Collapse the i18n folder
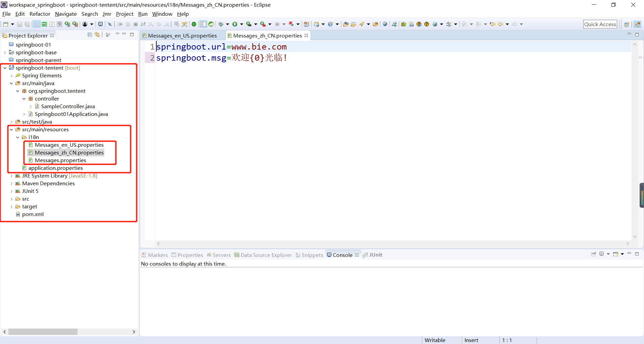The width and height of the screenshot is (644, 344). click(x=18, y=137)
